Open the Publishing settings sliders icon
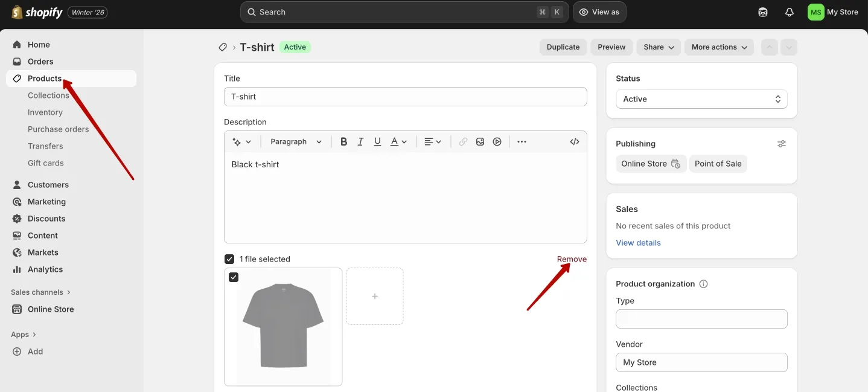 pos(781,143)
